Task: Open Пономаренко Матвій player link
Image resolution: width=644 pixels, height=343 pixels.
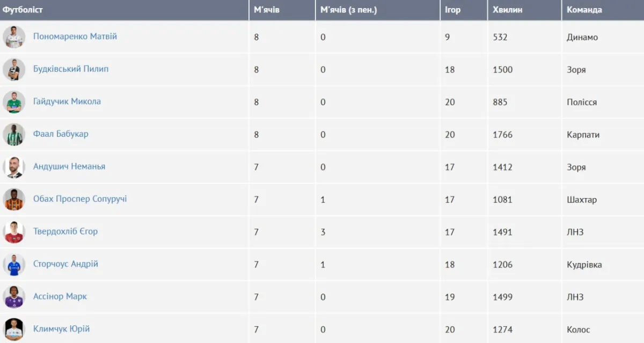Action: (x=75, y=37)
